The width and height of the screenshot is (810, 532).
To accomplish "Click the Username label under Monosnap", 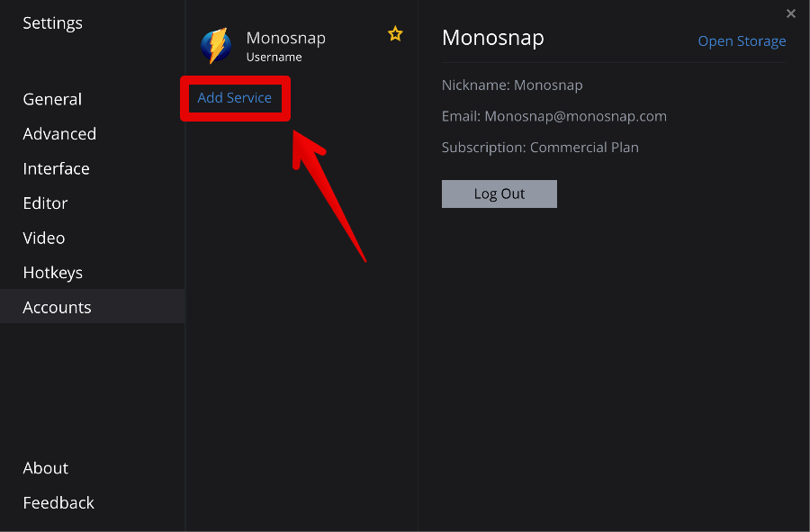I will 274,57.
